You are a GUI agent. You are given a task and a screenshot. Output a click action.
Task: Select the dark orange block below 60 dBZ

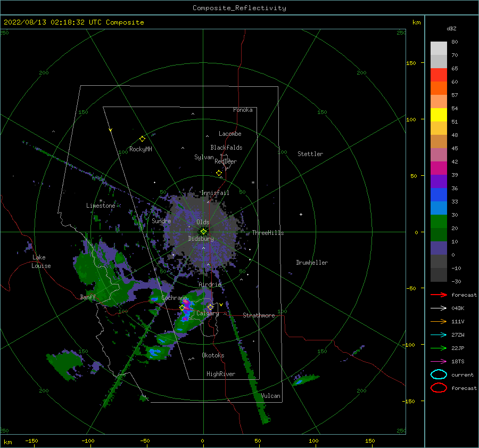coord(439,88)
